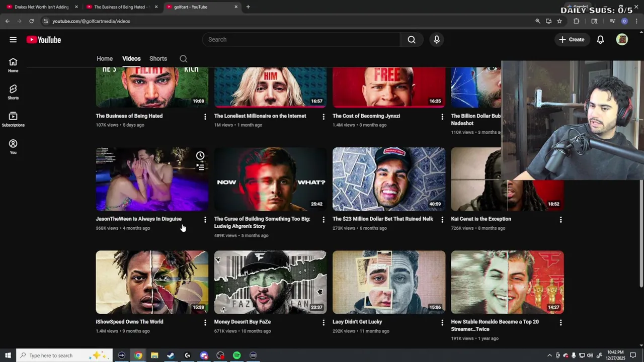Switch to the channel Home tab

(105, 59)
